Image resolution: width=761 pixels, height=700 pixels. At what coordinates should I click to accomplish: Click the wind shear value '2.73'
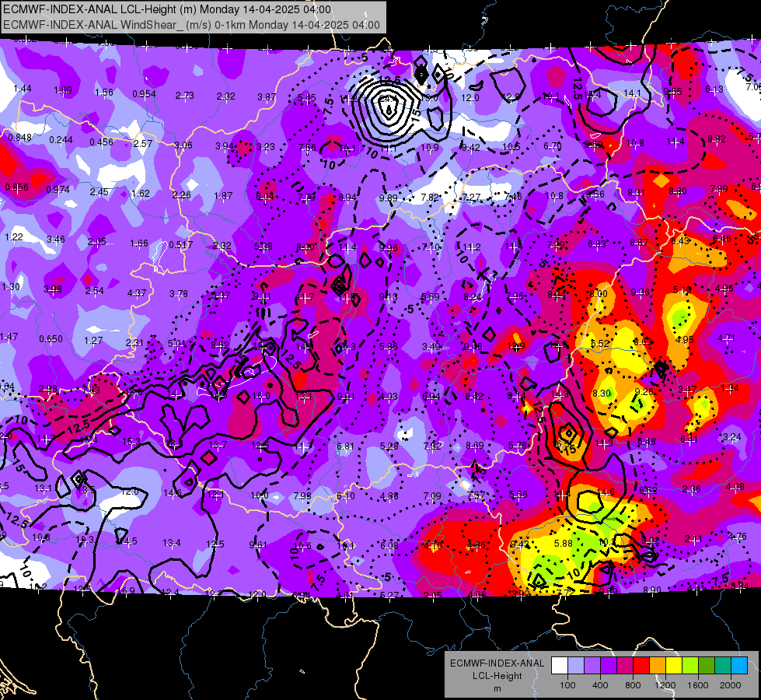tap(184, 96)
